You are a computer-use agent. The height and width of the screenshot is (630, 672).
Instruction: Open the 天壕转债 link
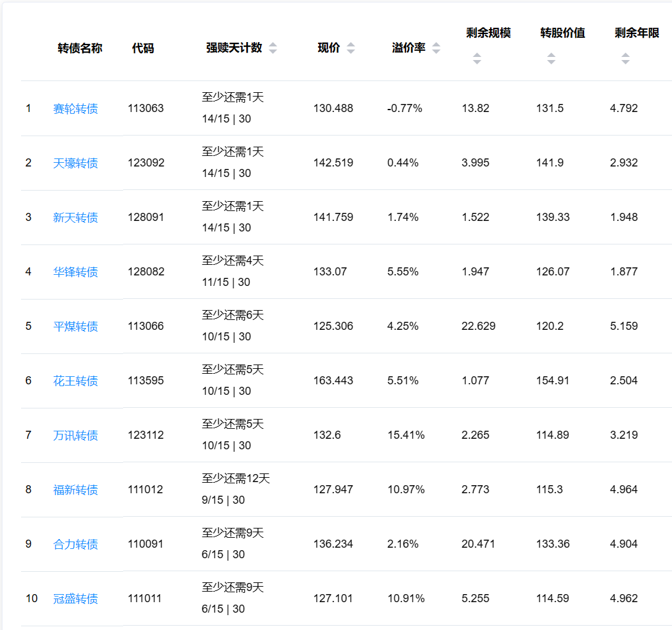pyautogui.click(x=75, y=163)
